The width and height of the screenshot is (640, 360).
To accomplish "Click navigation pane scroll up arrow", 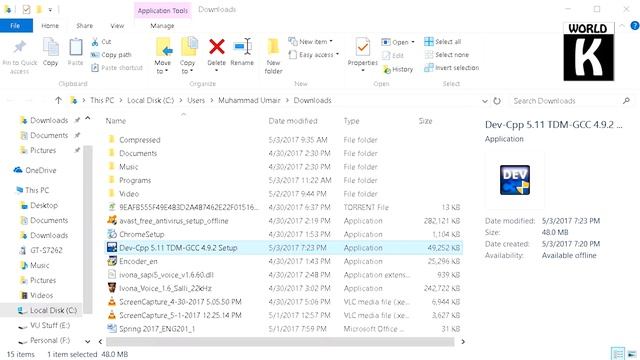I will point(88,119).
